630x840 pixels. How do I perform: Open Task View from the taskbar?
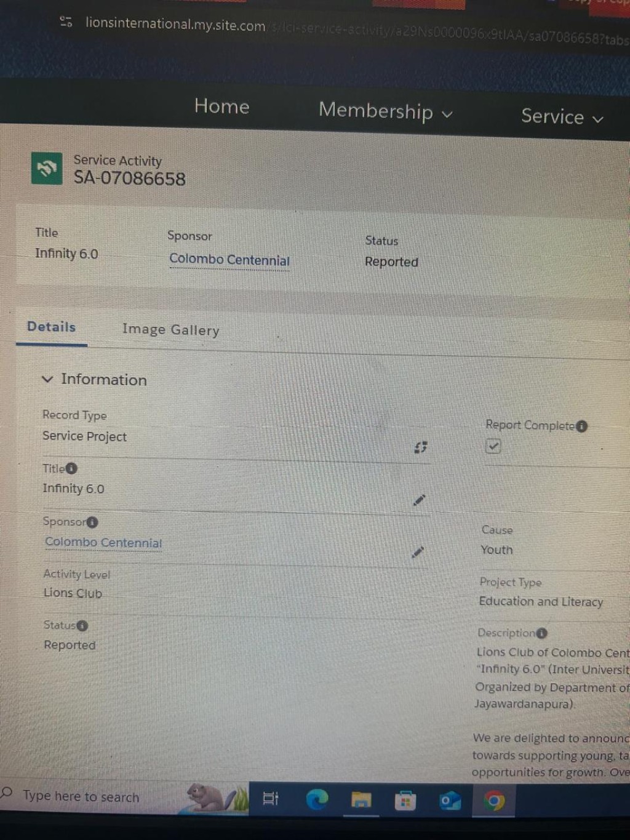[271, 798]
